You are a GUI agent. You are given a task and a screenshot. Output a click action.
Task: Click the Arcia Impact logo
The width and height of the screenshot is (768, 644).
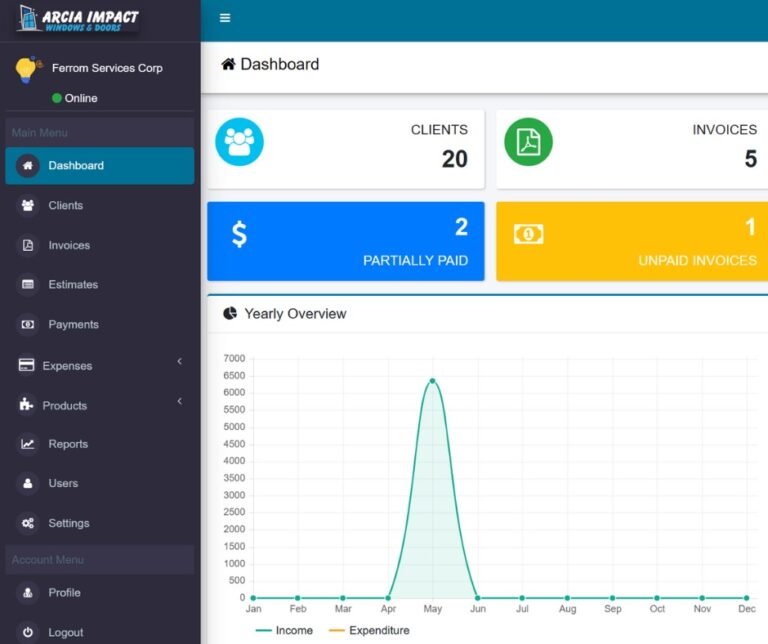pyautogui.click(x=78, y=19)
